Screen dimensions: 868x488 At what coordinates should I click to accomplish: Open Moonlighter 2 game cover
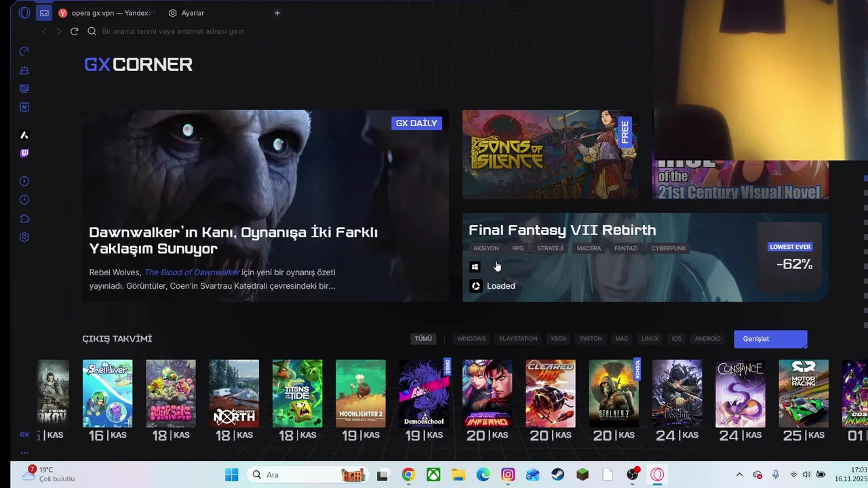click(361, 394)
